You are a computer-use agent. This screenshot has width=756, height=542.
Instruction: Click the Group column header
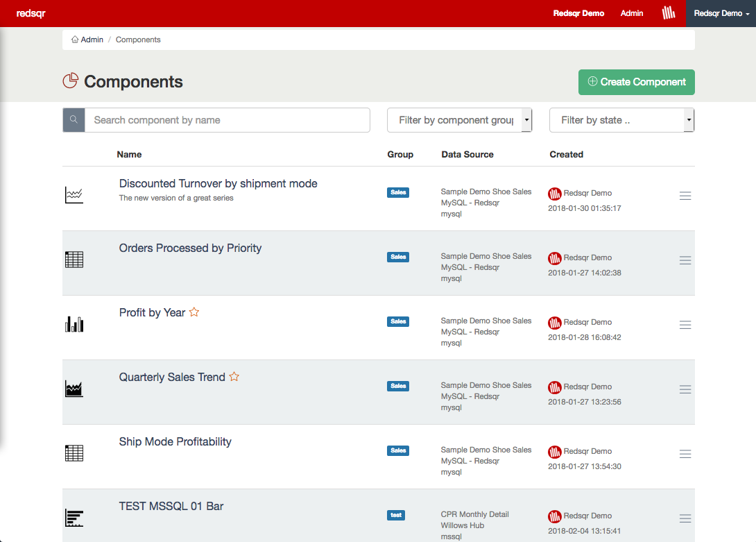click(400, 155)
